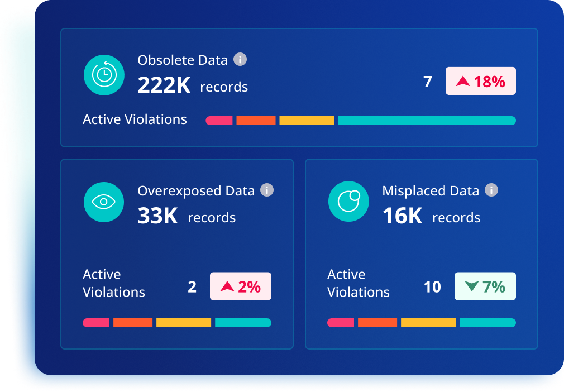
Task: Click the 222K records value
Action: click(x=193, y=85)
